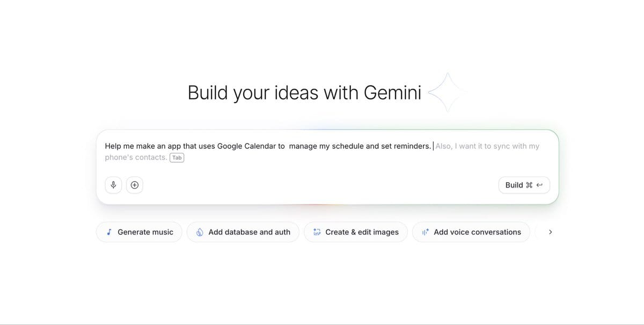Choose the Add voice conversations chip
The height and width of the screenshot is (325, 644).
pyautogui.click(x=471, y=232)
